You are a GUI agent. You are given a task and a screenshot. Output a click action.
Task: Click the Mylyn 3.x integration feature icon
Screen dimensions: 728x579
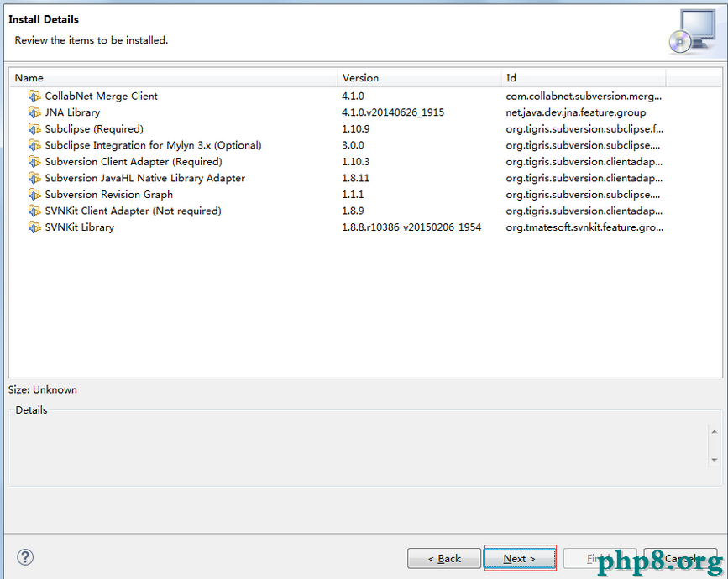(34, 145)
